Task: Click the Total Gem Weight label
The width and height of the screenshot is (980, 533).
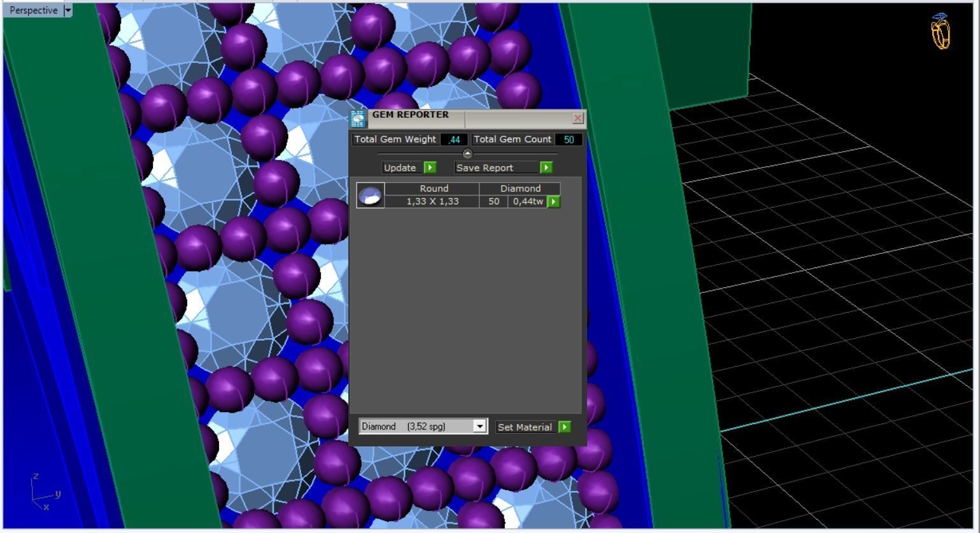Action: [x=395, y=139]
